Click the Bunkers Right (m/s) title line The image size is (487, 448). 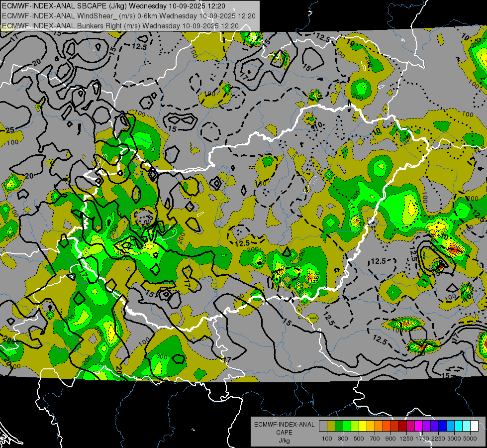(120, 26)
